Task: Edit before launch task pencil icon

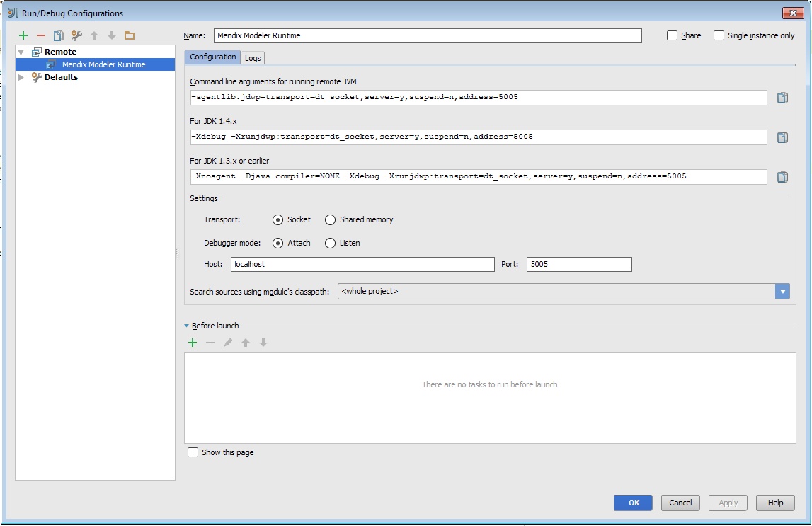Action: (228, 343)
